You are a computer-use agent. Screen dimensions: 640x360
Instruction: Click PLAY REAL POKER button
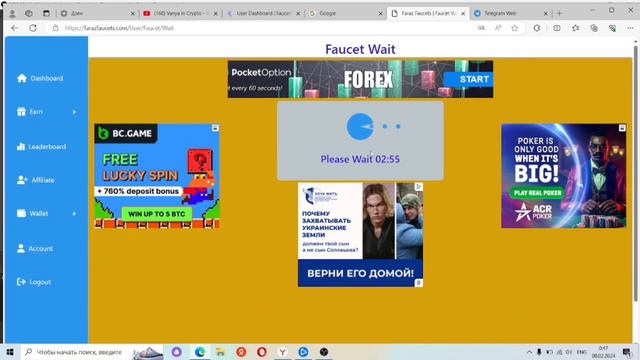[538, 193]
